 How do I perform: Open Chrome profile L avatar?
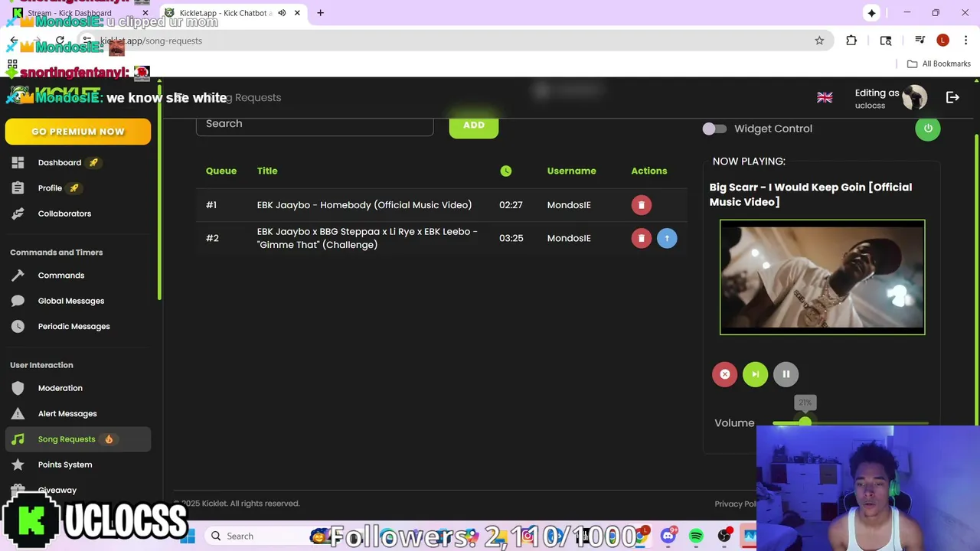click(x=942, y=41)
